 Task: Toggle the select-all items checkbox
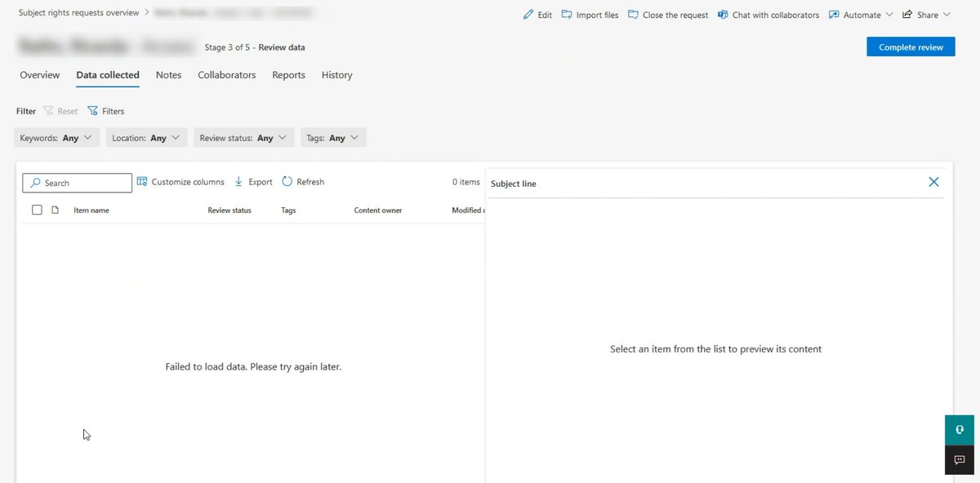point(37,210)
